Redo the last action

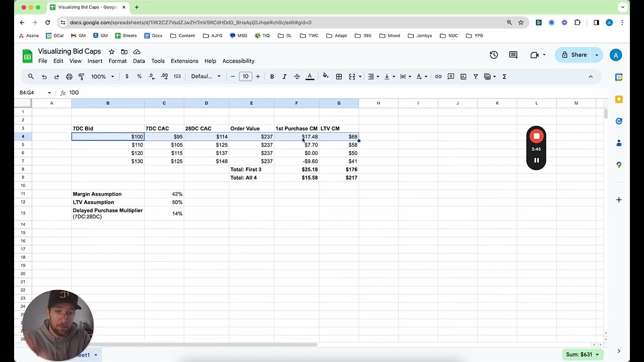point(56,76)
